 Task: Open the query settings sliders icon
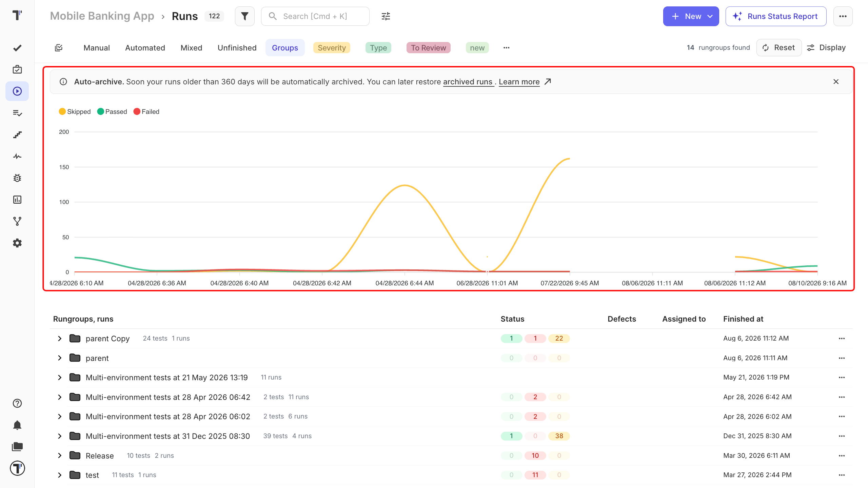click(386, 16)
